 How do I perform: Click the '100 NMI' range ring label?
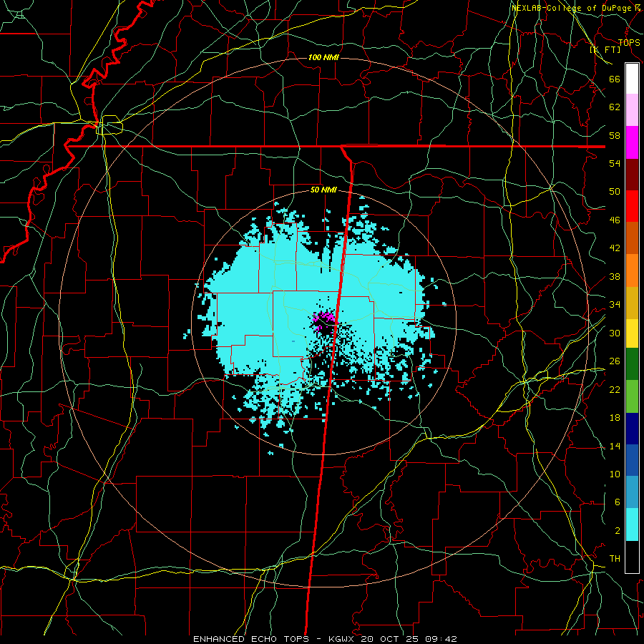[x=323, y=57]
